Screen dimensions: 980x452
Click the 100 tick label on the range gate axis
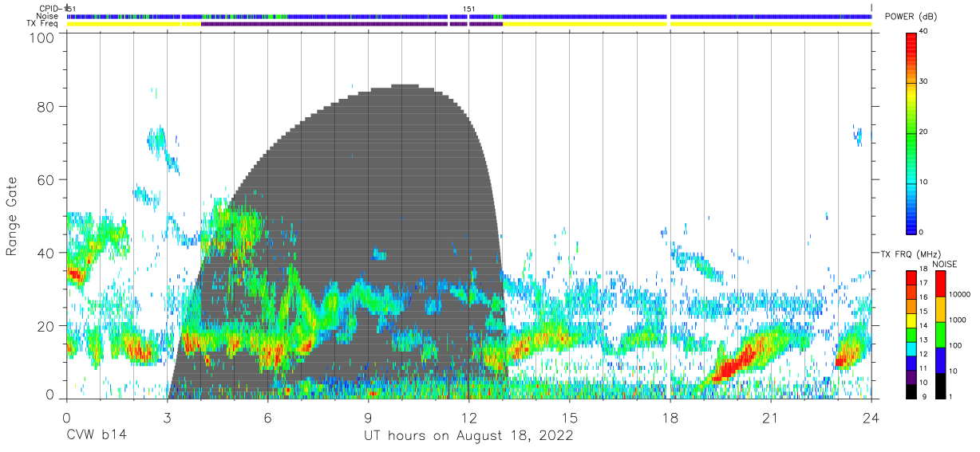click(x=41, y=37)
